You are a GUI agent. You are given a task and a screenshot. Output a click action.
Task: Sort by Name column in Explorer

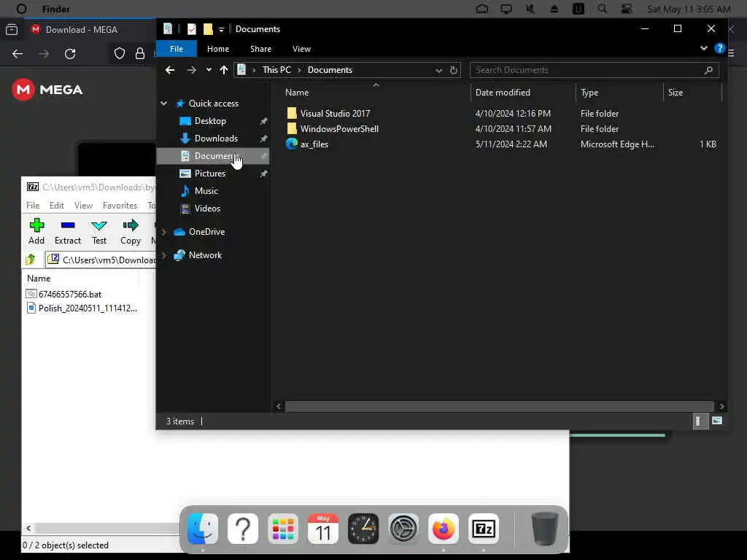297,93
